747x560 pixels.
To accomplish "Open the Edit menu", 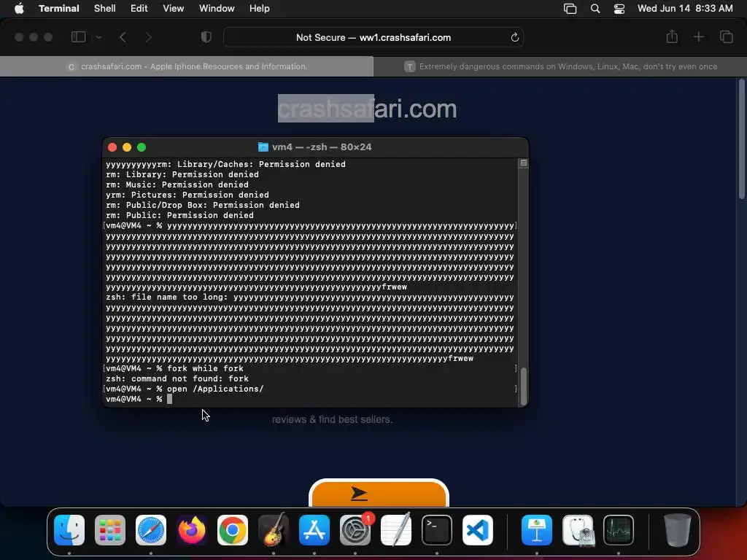I will coord(139,9).
